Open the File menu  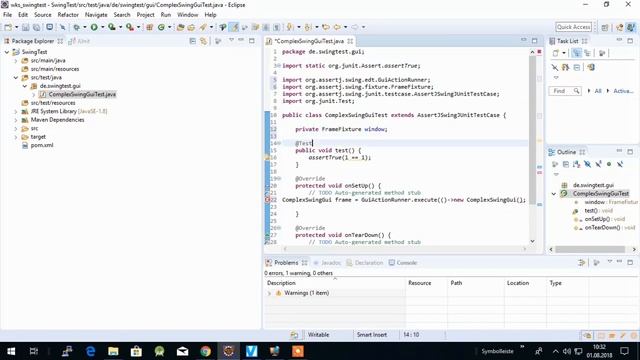[7, 15]
